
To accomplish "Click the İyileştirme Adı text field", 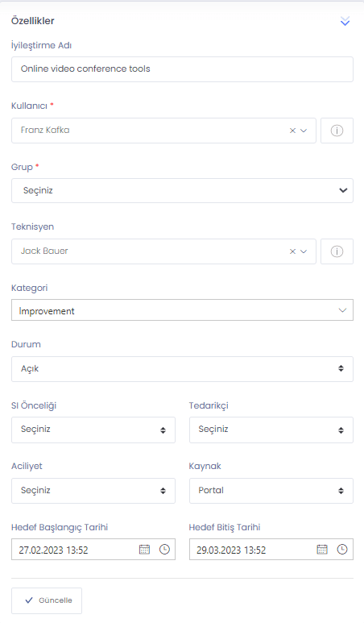I will click(x=182, y=69).
